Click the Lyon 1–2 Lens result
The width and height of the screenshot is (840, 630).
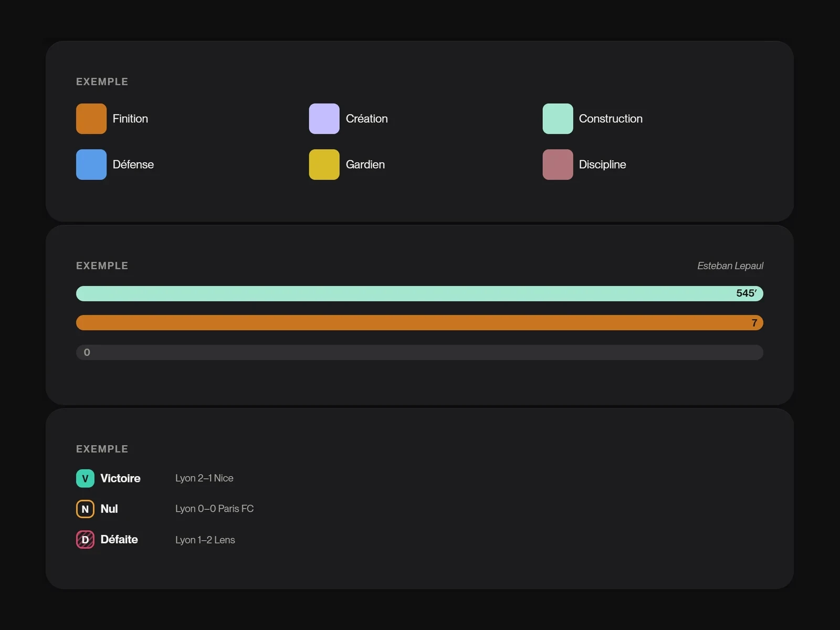coord(205,540)
